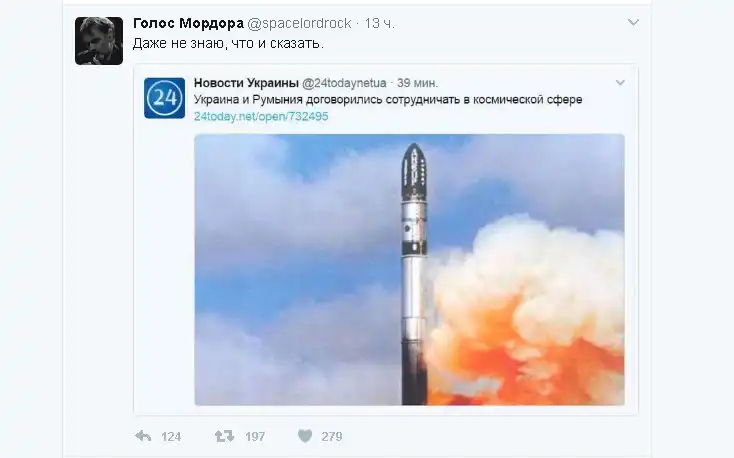This screenshot has width=734, height=458.
Task: Expand the main tweet options chevron
Action: tap(633, 22)
